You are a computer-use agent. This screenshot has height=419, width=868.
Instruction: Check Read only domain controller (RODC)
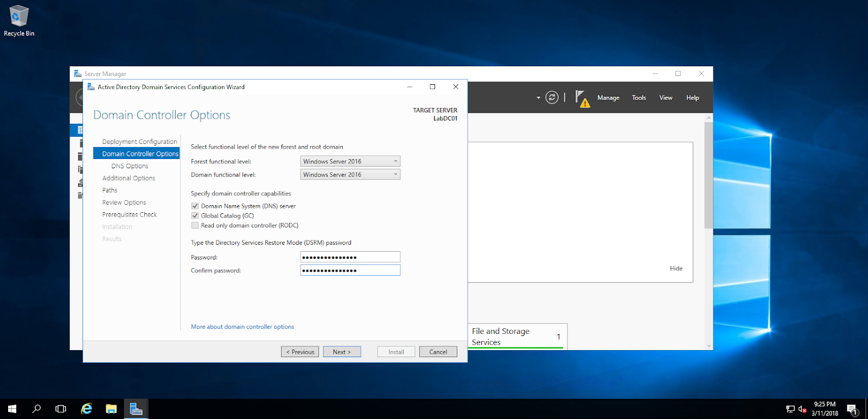pos(195,226)
